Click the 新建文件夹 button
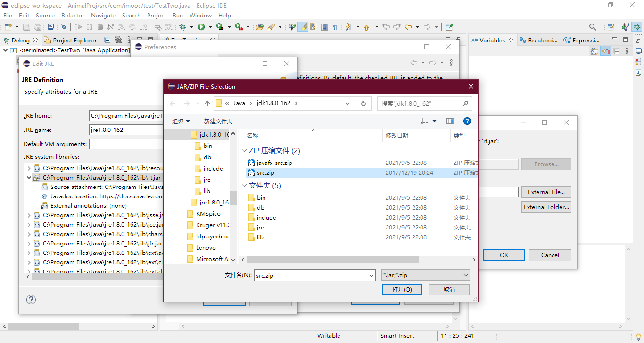 218,121
